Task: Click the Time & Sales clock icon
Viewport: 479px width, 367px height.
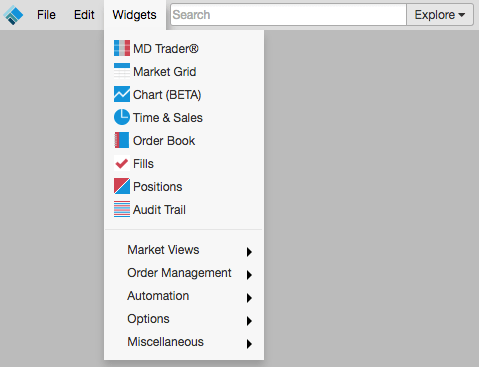Action: tap(122, 117)
